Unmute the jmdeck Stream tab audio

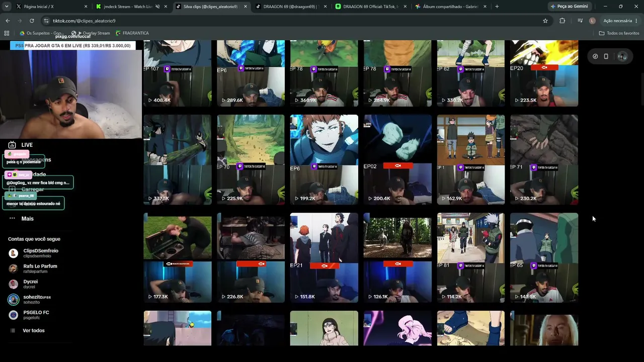click(x=157, y=7)
